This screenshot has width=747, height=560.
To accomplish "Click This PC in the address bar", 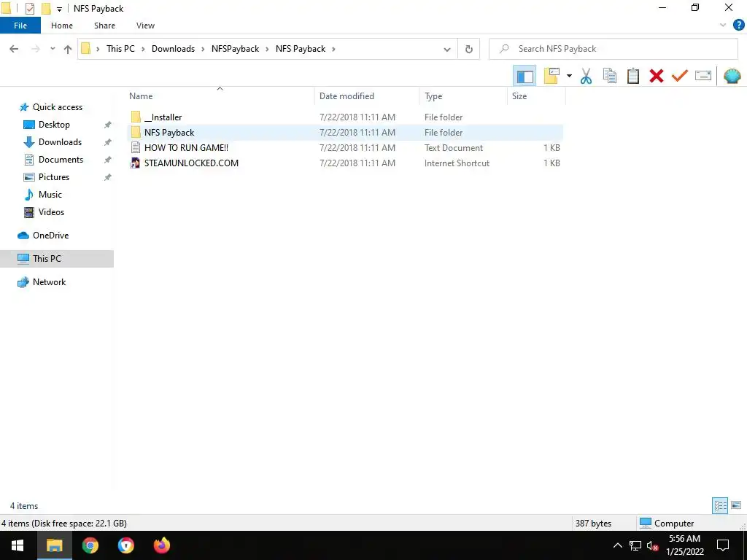I will (120, 49).
